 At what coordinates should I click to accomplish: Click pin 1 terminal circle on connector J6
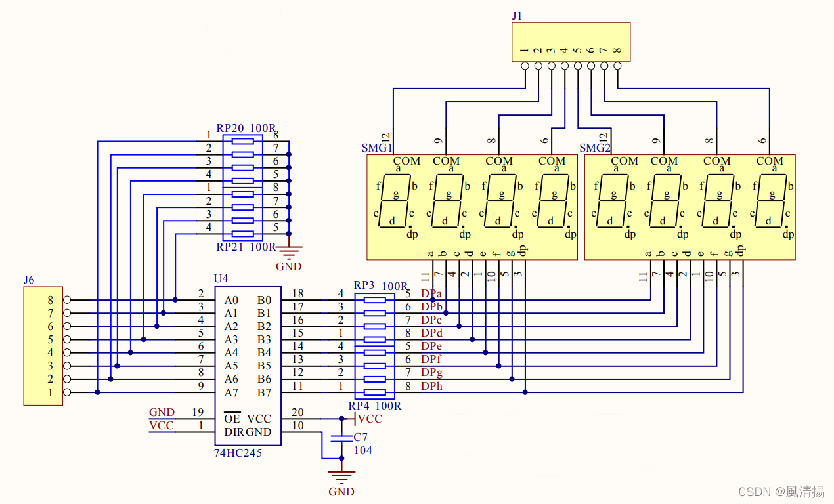pos(66,392)
